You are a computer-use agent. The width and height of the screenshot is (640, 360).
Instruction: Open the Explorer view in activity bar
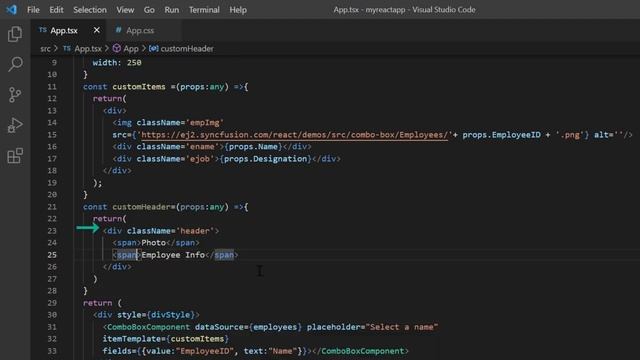(15, 34)
